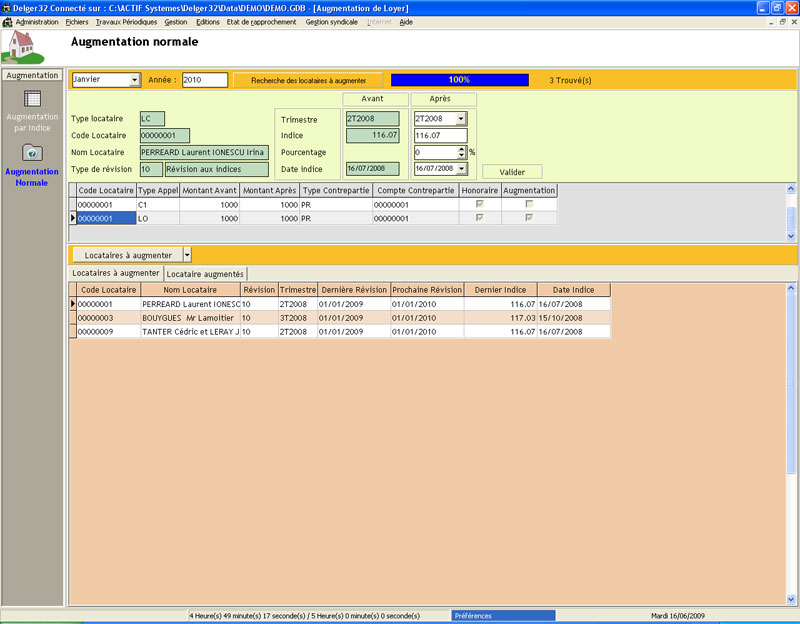Switch to Locataire augmentés tab
The height and width of the screenshot is (624, 800).
[205, 273]
